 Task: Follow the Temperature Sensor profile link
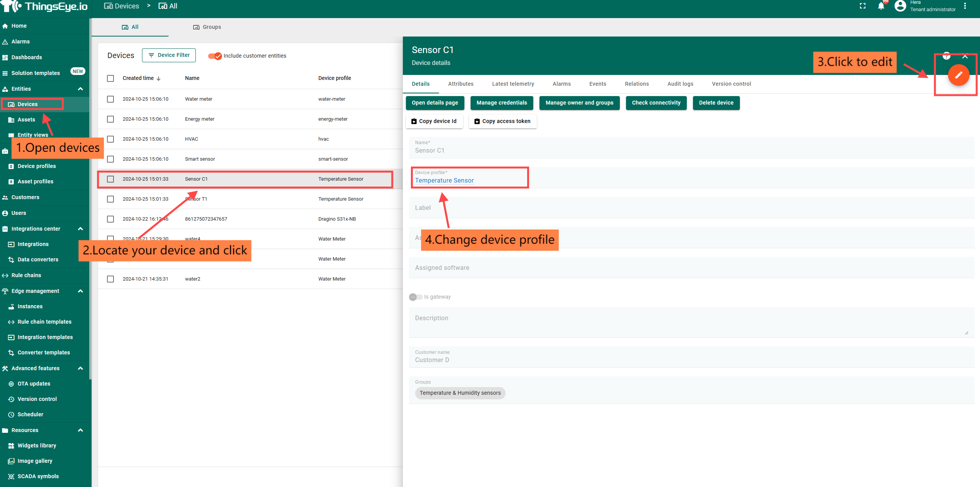pos(444,180)
